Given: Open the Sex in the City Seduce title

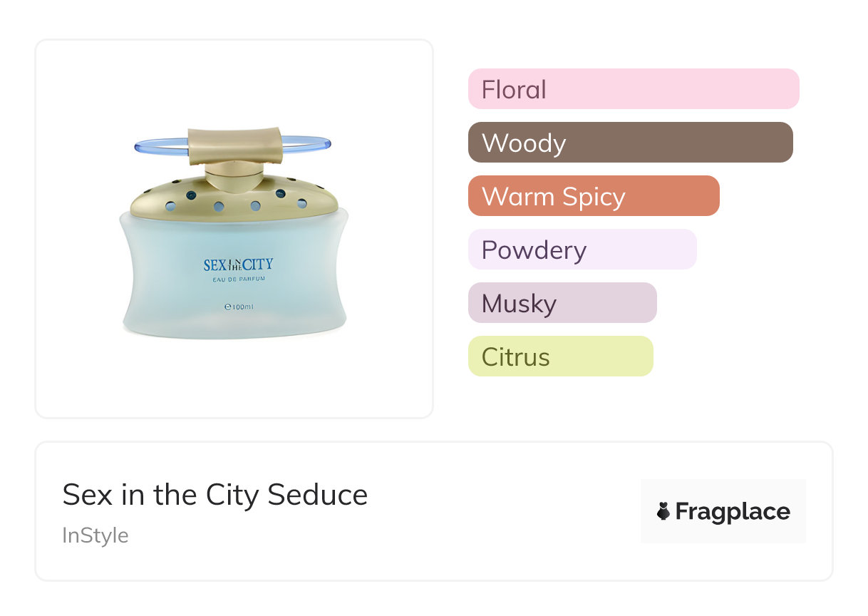Looking at the screenshot, I should pos(215,495).
